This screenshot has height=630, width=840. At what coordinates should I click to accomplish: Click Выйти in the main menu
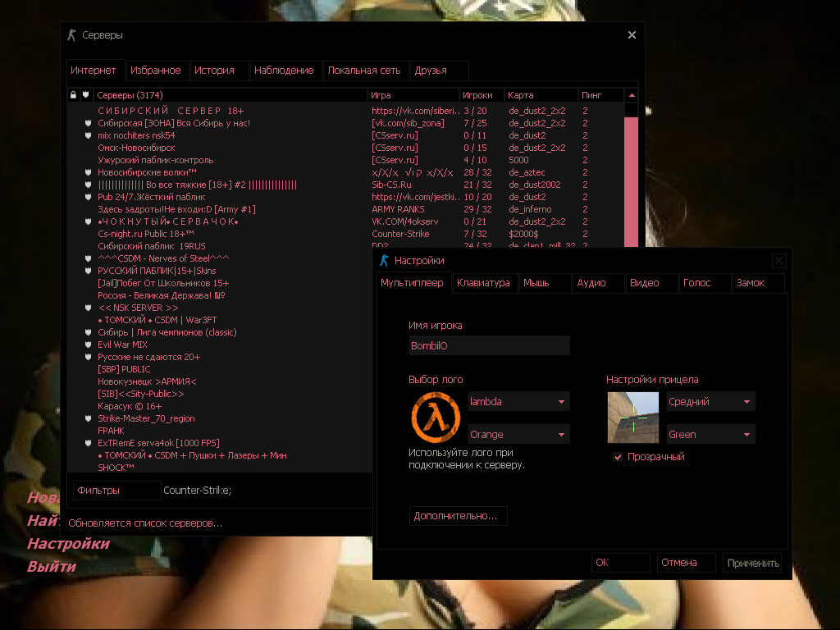(x=52, y=567)
